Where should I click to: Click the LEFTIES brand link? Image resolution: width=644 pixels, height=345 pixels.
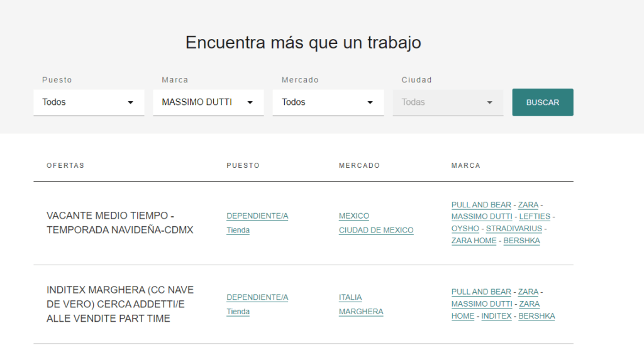click(x=535, y=217)
